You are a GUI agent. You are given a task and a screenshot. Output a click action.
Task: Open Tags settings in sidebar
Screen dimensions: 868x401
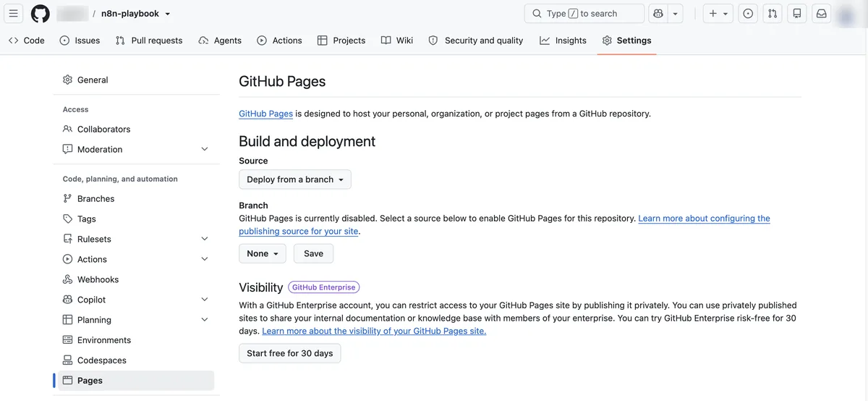136,219
